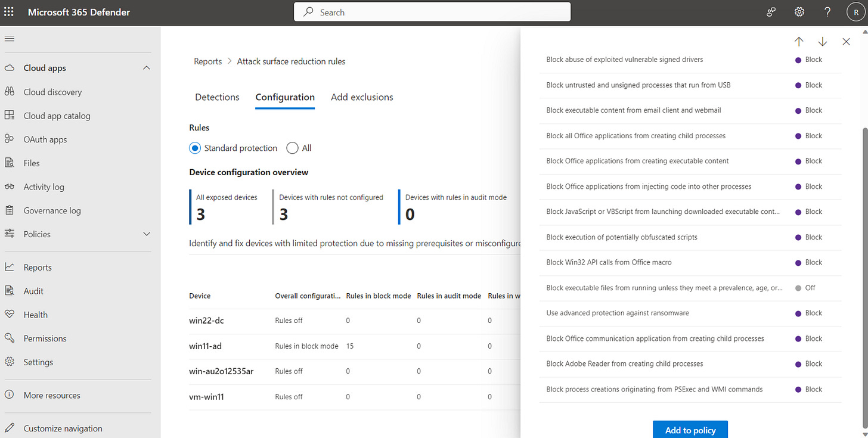Select the Standard protection radio button
868x438 pixels.
194,148
